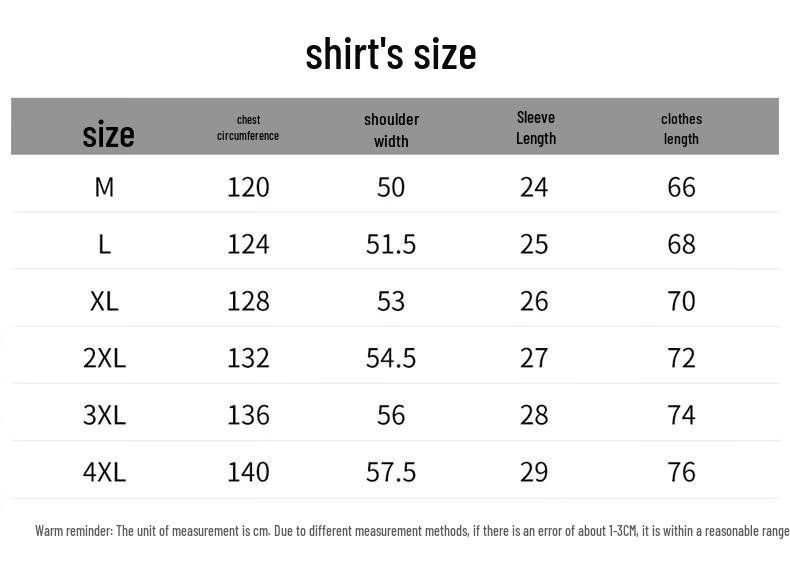
Task: Click shoulder width value 51.5
Action: 391,244
